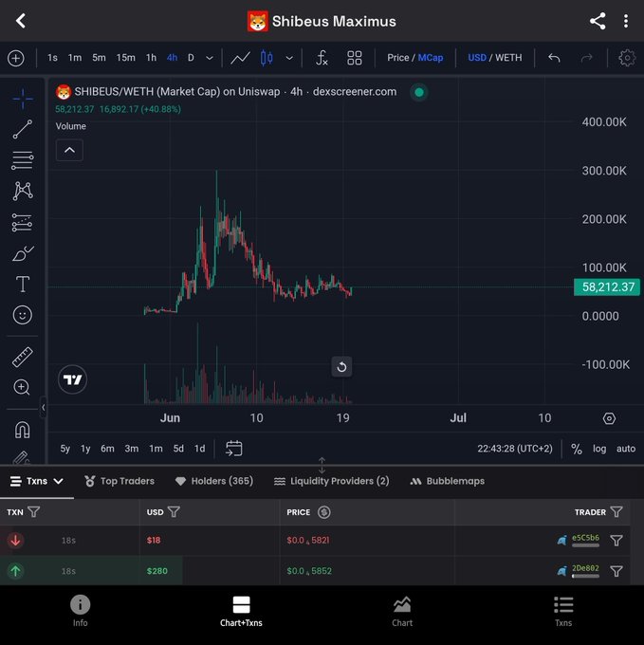Image resolution: width=644 pixels, height=645 pixels.
Task: Expand the chart type dropdown arrow
Action: (289, 59)
